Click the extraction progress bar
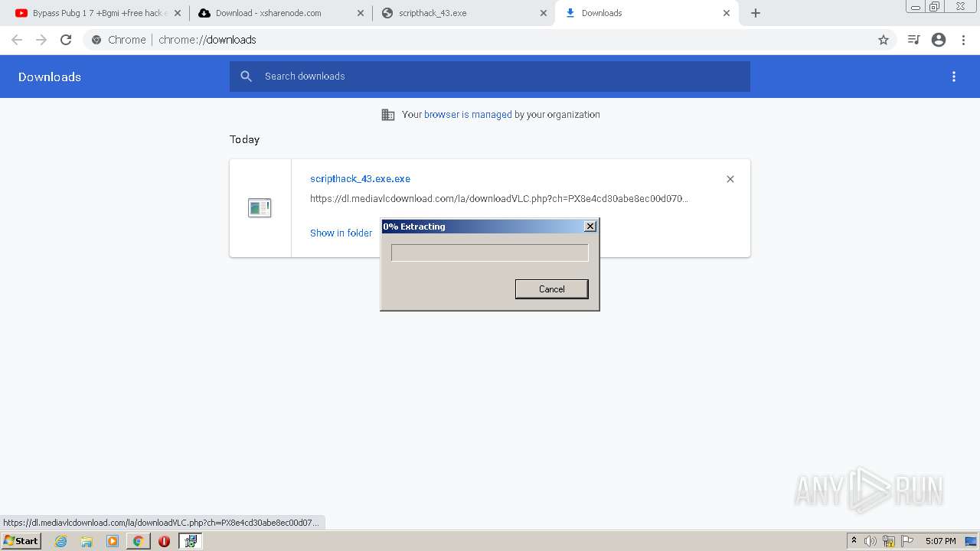The width and height of the screenshot is (980, 551). tap(490, 253)
